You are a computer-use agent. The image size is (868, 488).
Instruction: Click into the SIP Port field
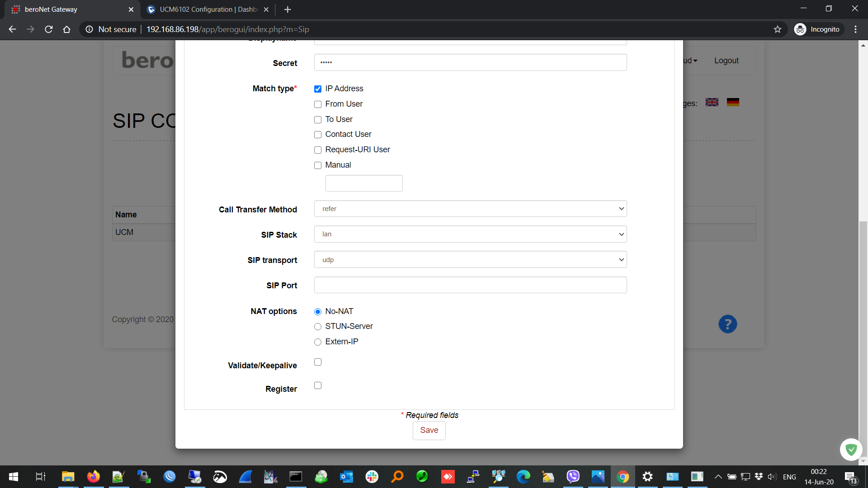coord(470,285)
